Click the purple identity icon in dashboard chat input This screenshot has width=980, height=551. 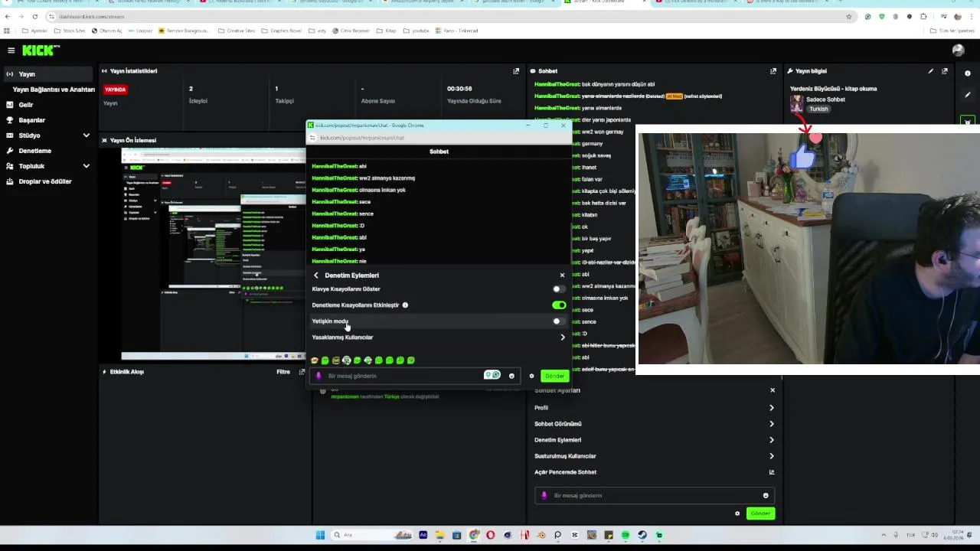point(544,495)
